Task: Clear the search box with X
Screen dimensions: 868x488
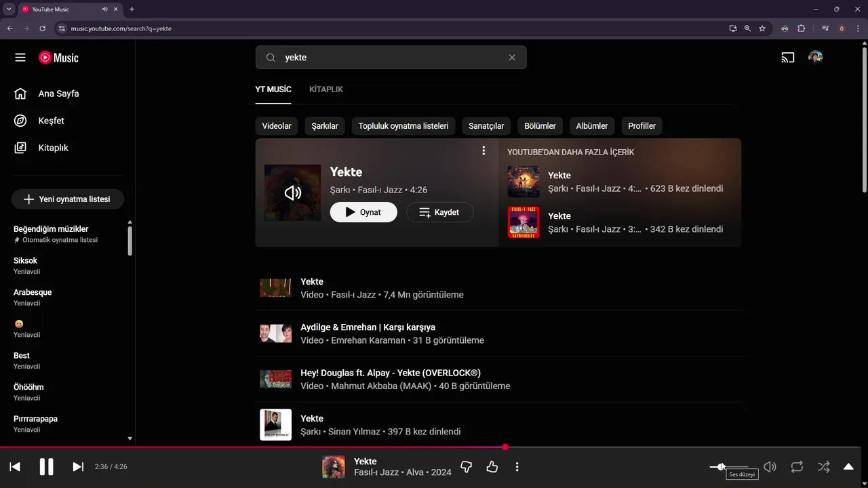Action: 512,58
